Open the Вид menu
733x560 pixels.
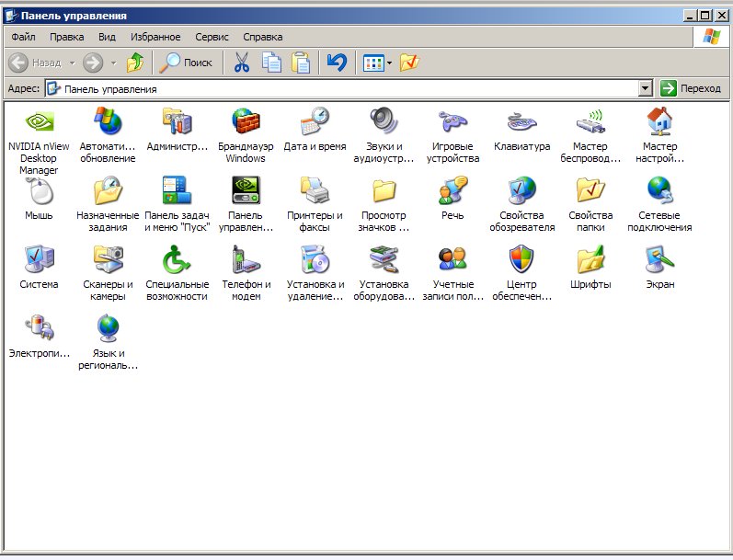pyautogui.click(x=107, y=37)
